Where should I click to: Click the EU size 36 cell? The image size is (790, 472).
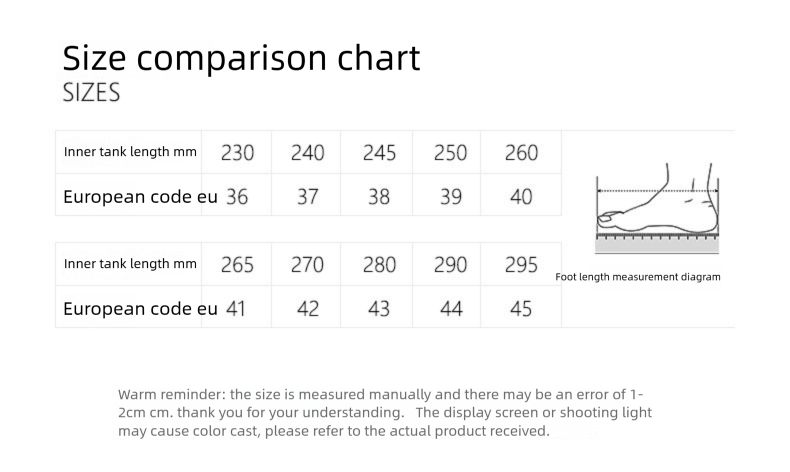pyautogui.click(x=237, y=197)
